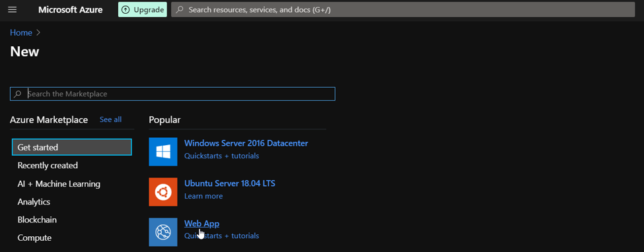Open the Web App link

pos(201,224)
